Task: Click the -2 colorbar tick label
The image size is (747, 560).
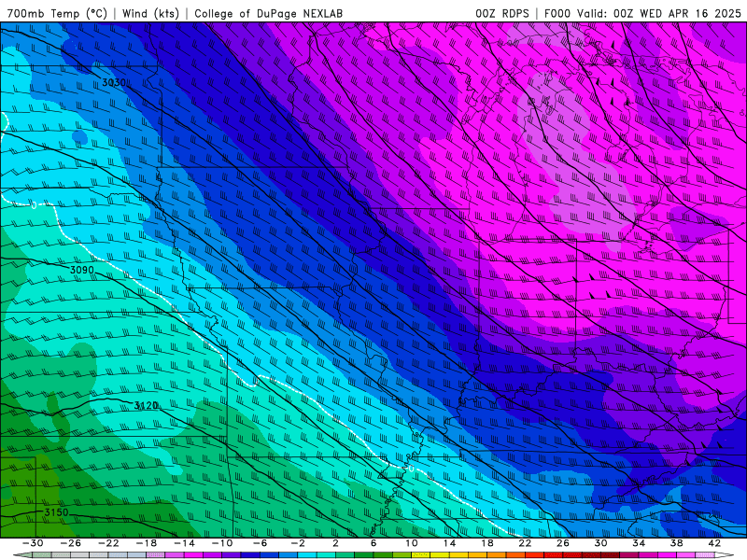Action: coord(298,543)
